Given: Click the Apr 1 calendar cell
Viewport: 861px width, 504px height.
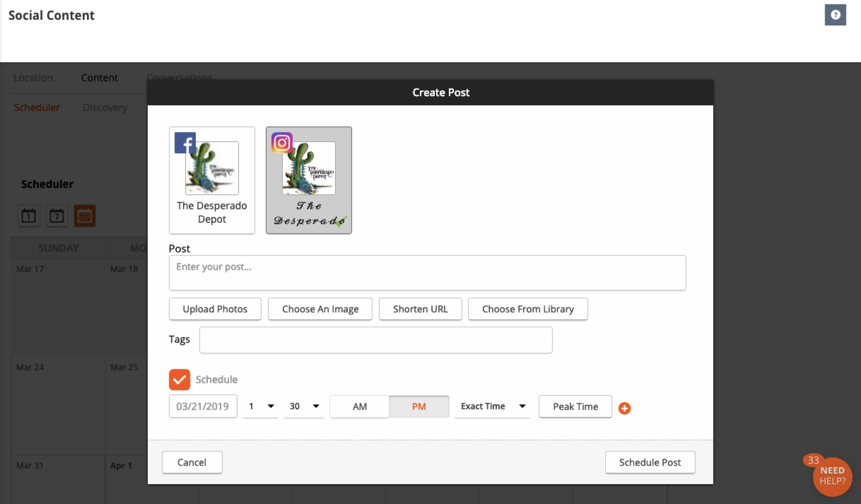Looking at the screenshot, I should 127,480.
